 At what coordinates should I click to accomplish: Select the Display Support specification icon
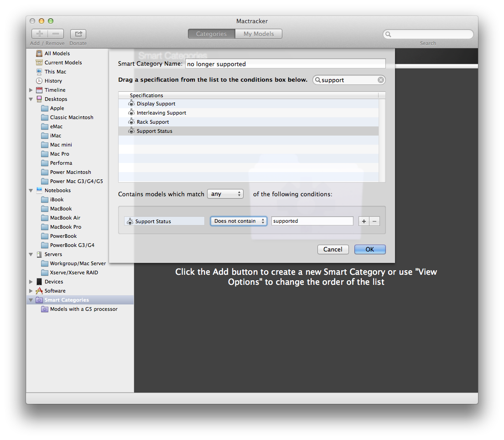click(x=131, y=104)
